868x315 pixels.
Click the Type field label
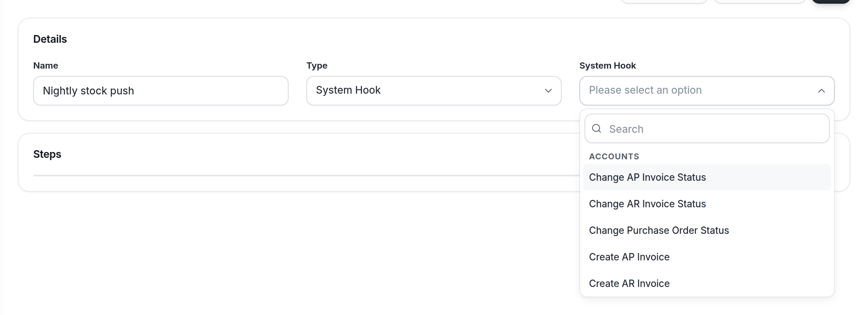pos(317,66)
